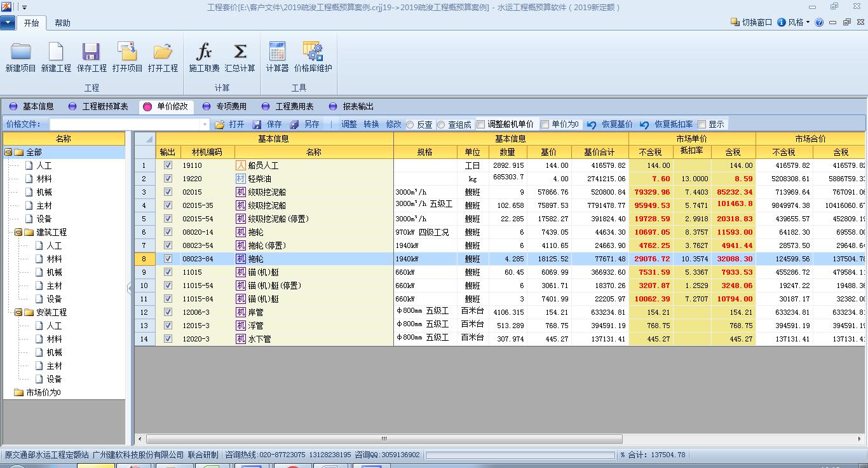This screenshot has width=868, height=468.
Task: Click the 切换窗口 window switch icon
Action: (735, 22)
